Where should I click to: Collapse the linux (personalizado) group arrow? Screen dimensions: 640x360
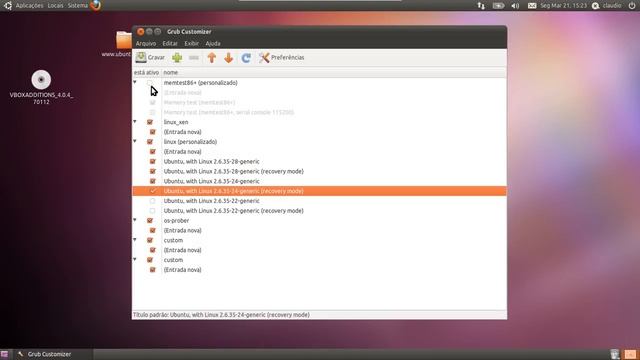click(135, 141)
